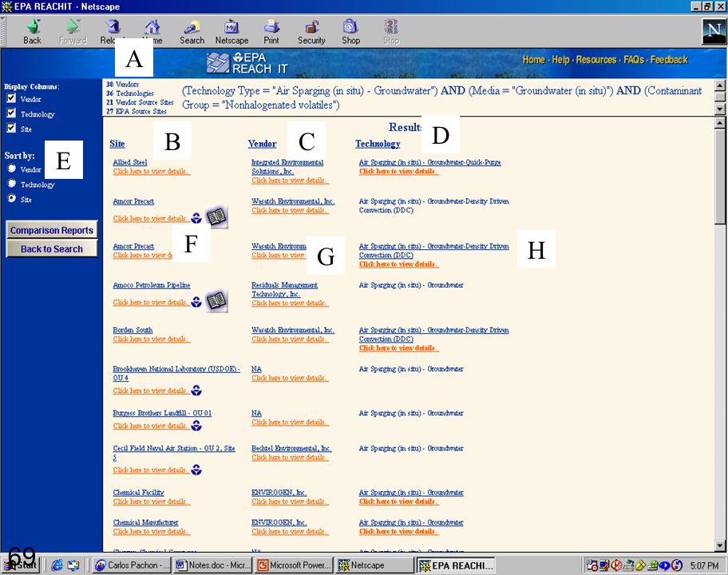Reload the page with the Reload icon
Screen dimensions: 728x575
coord(112,27)
